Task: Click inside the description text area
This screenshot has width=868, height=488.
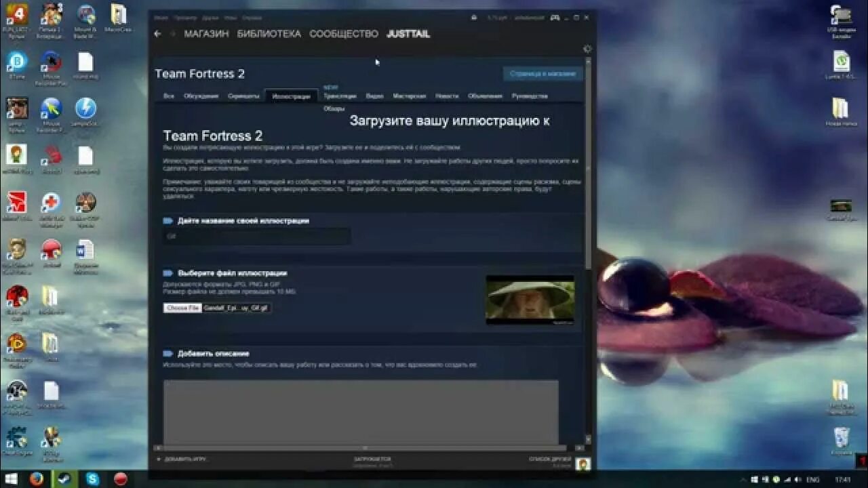Action: [361, 412]
